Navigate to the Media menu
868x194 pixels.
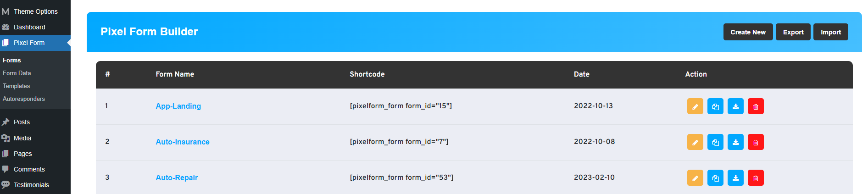coord(22,138)
